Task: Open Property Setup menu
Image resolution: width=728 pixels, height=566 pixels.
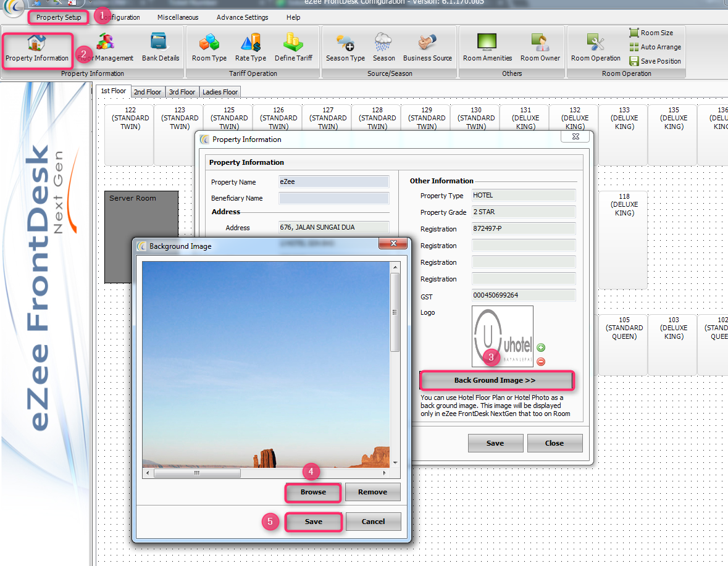Action: coord(59,17)
